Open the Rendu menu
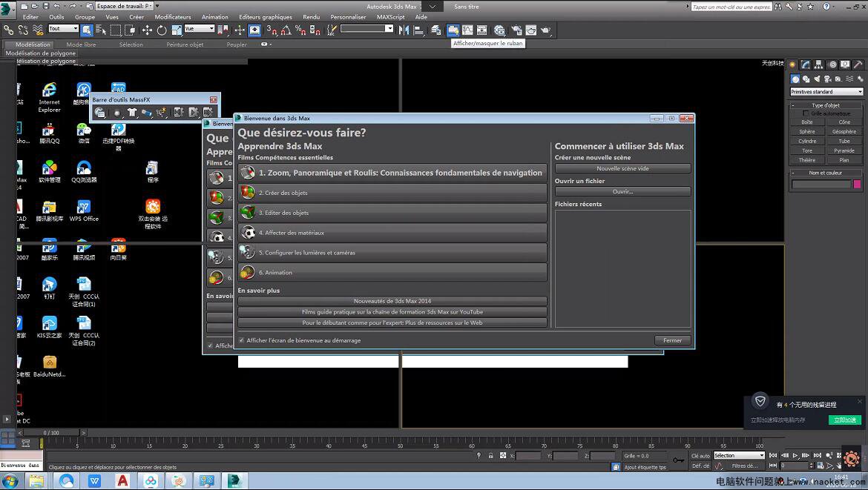This screenshot has height=490, width=868. (311, 17)
